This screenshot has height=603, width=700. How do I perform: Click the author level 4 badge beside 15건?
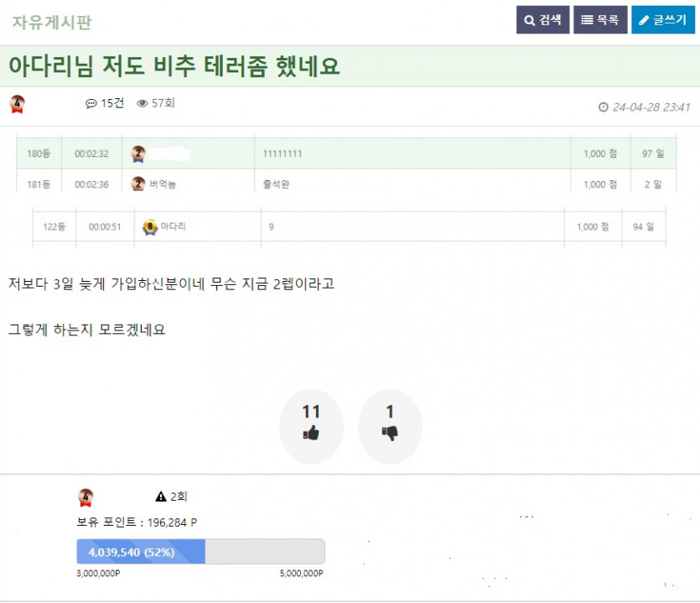(17, 104)
